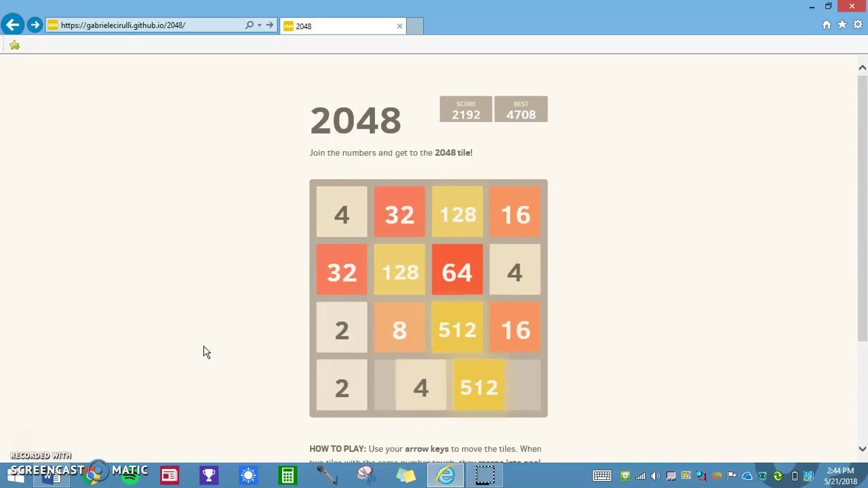
Task: Click the page vertical scrollbar thumb
Action: 862,209
